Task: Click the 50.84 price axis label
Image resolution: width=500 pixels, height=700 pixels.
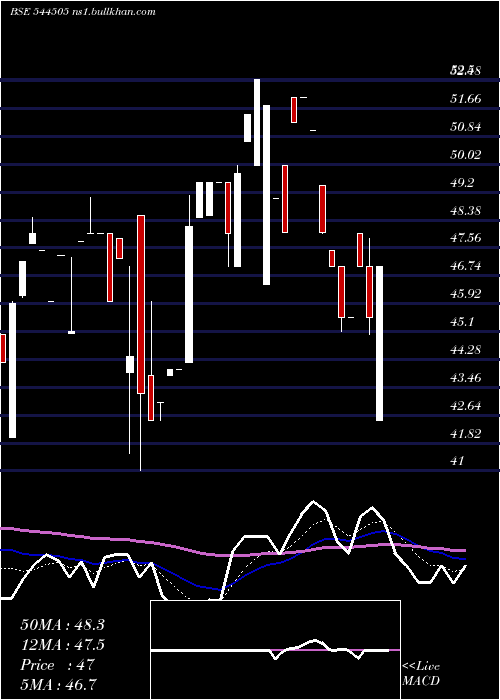Action: pyautogui.click(x=466, y=127)
